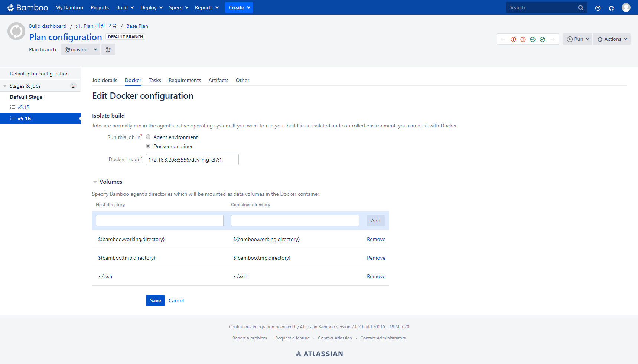Image resolution: width=638 pixels, height=364 pixels.
Task: Click the search magnifier icon
Action: (581, 8)
